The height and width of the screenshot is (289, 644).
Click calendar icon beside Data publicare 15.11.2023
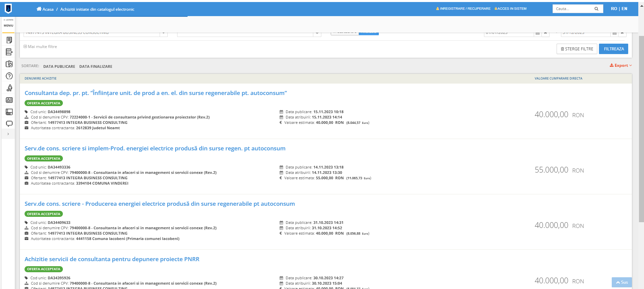coord(281,112)
